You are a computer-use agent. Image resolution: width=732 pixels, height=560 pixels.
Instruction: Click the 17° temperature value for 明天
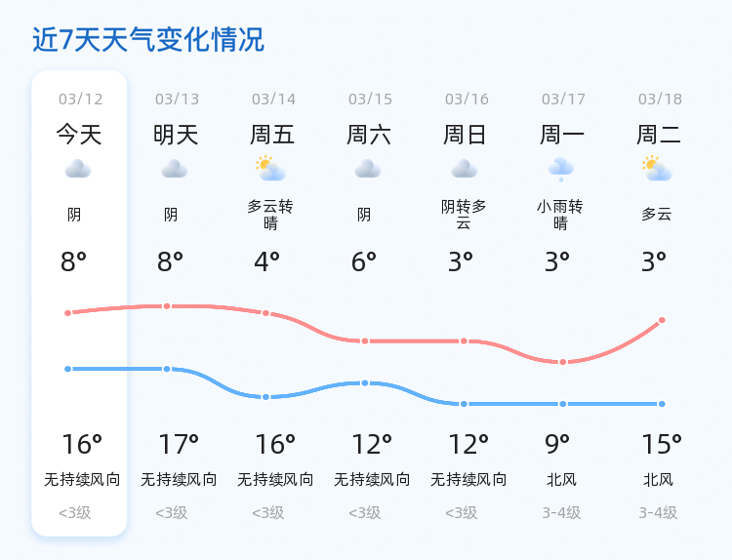pos(179,445)
